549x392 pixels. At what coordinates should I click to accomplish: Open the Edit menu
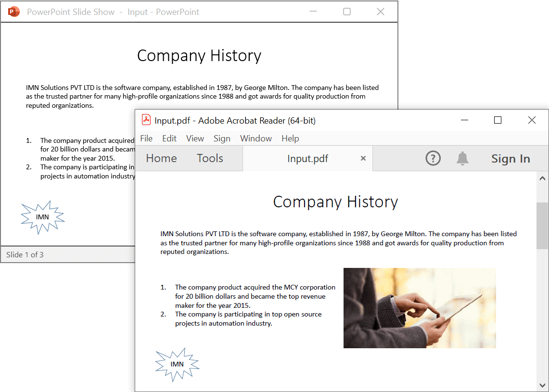(169, 139)
